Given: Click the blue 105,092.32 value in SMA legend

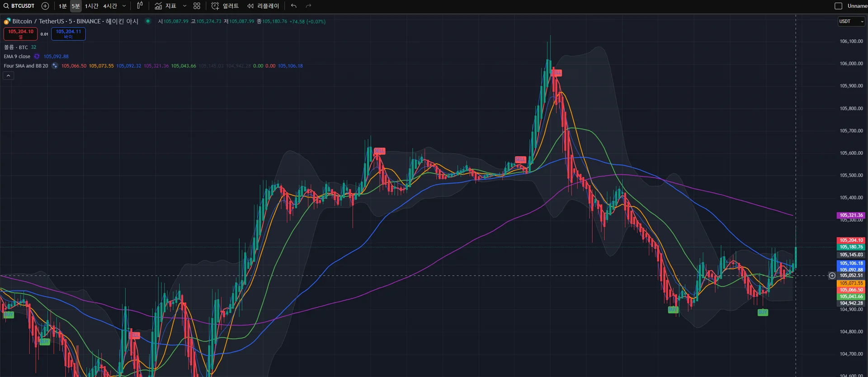Looking at the screenshot, I should point(129,66).
